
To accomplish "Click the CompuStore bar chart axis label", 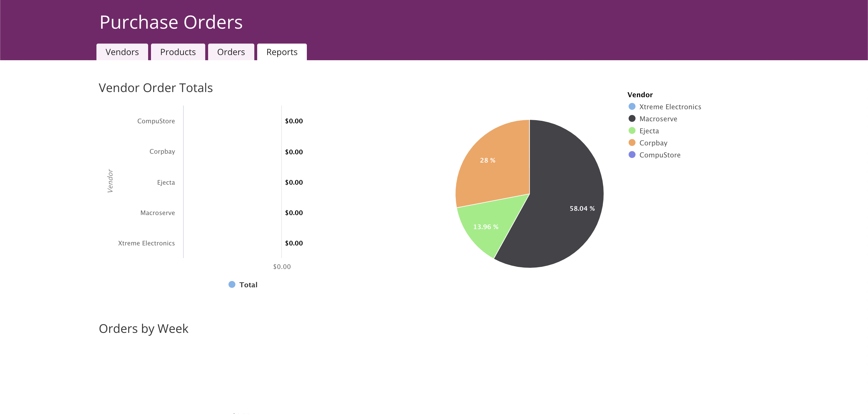I will [x=156, y=121].
